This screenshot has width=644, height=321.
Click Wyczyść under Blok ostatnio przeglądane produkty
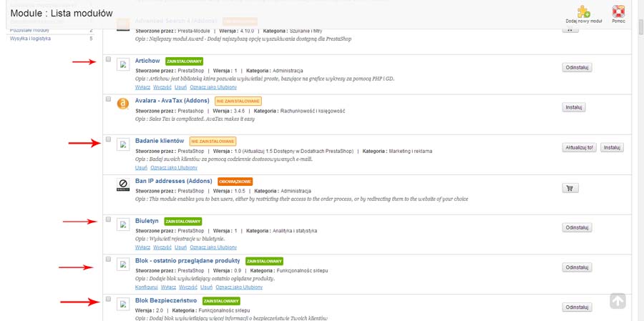[188, 287]
